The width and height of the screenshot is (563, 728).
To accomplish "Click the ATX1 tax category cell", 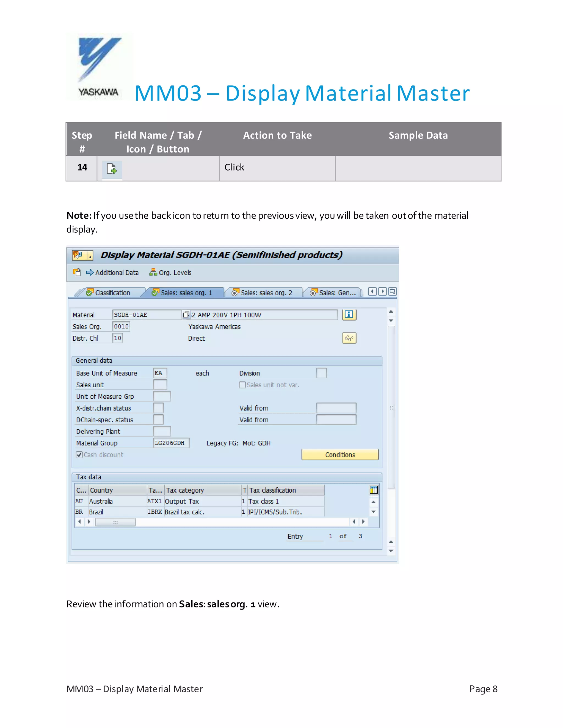I will tap(155, 501).
